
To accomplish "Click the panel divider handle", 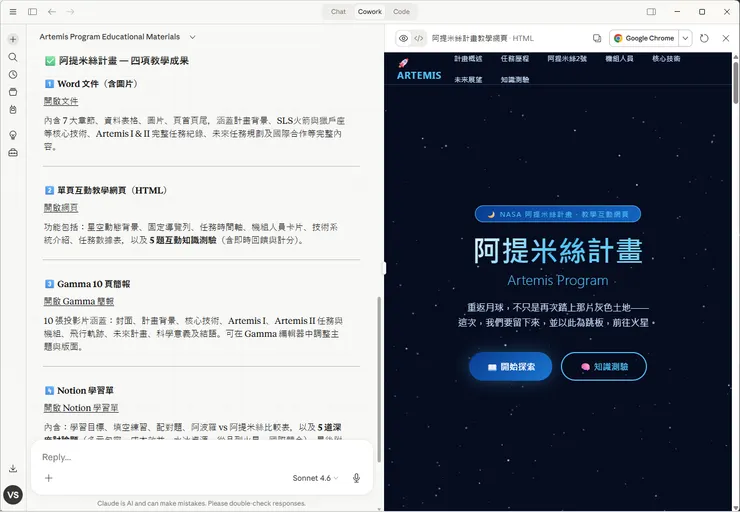I will click(x=384, y=268).
